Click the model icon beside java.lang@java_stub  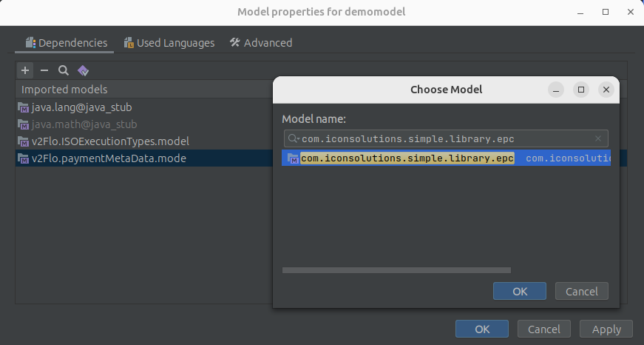click(24, 108)
